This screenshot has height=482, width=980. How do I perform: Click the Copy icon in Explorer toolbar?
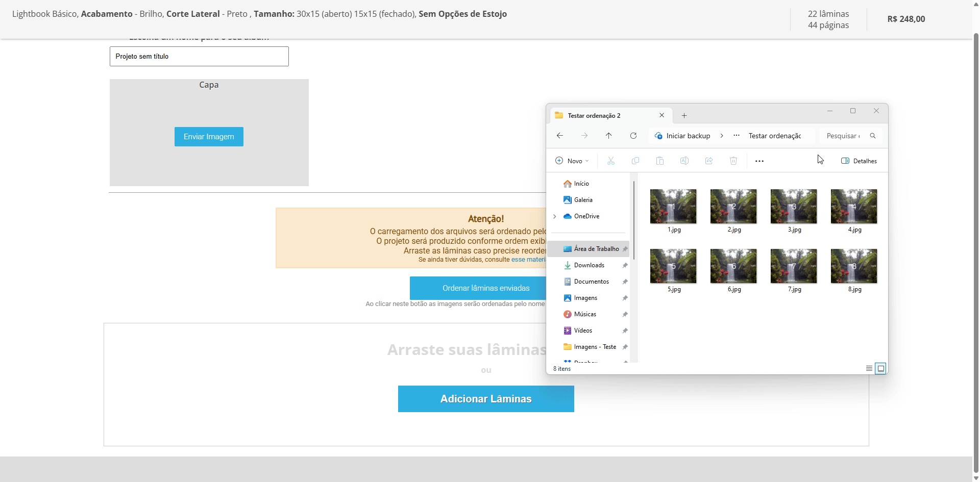[x=635, y=161]
